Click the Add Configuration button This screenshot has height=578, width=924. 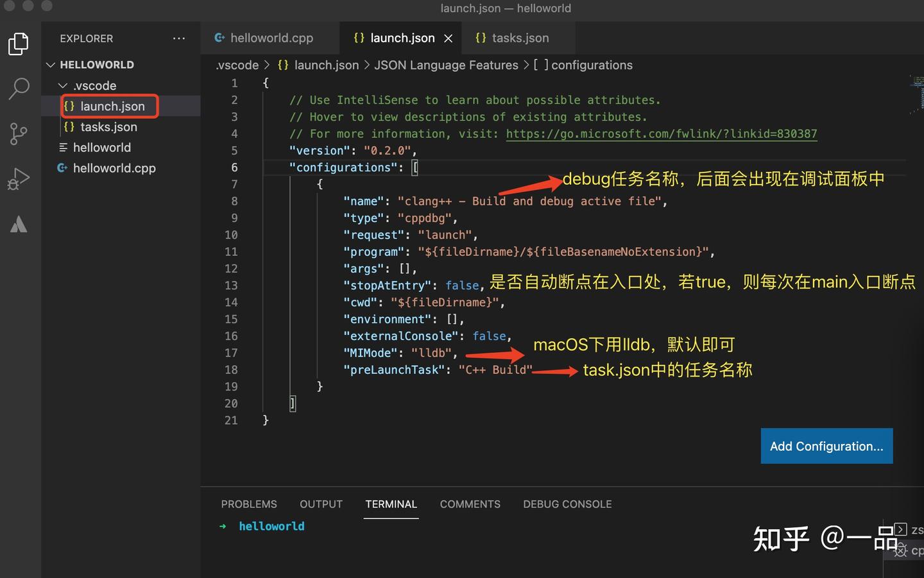(x=826, y=446)
